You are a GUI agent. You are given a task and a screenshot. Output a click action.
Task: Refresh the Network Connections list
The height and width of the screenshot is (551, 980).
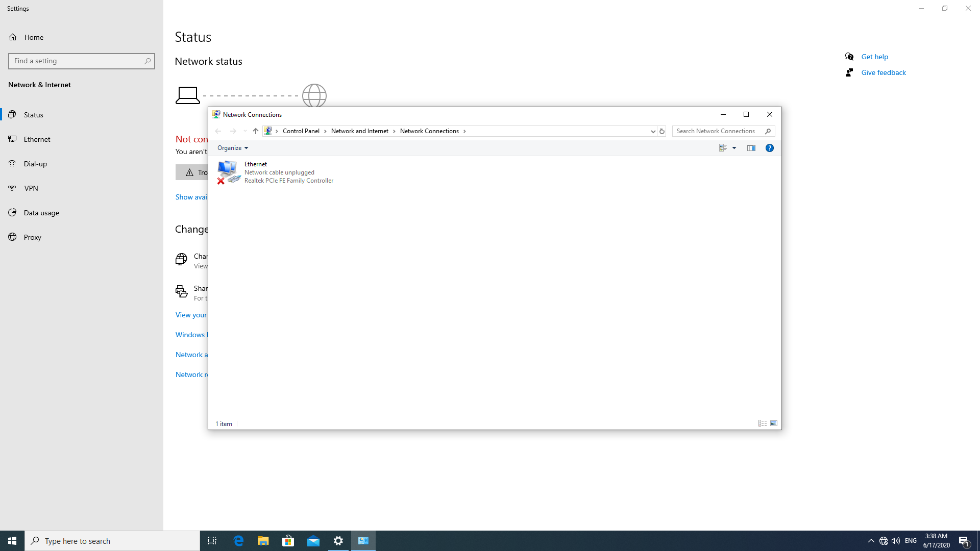pos(661,131)
